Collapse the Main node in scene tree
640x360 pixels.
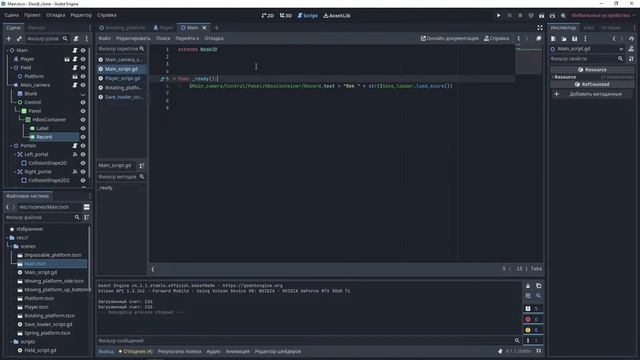coord(7,50)
